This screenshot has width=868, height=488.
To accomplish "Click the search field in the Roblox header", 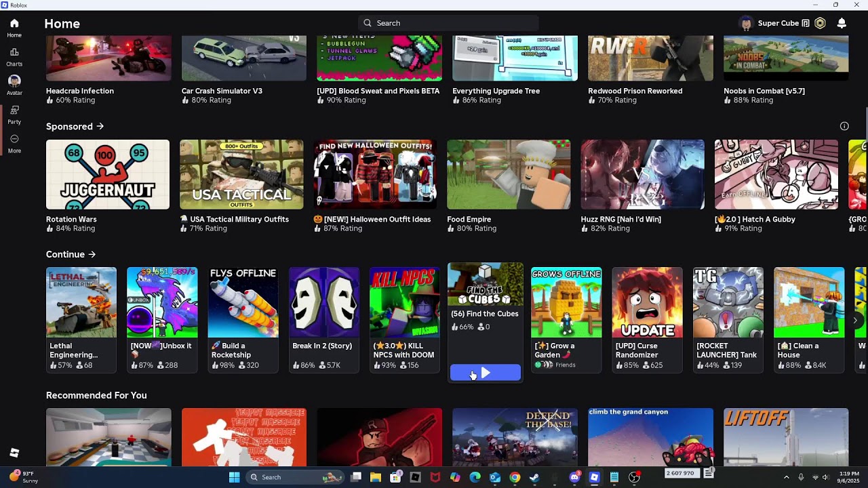I will click(x=448, y=23).
